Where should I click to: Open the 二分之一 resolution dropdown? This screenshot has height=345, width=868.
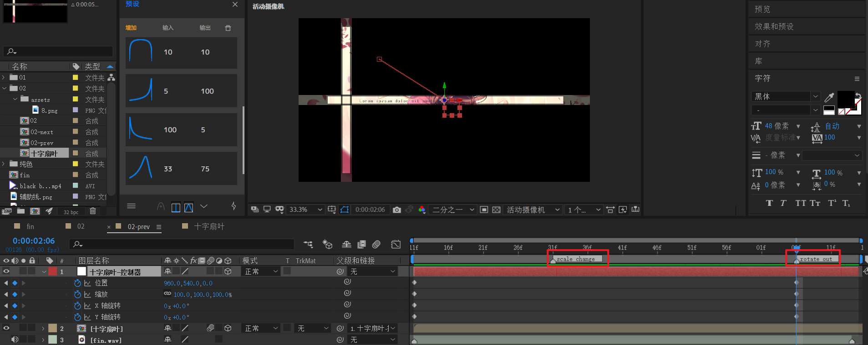coord(453,210)
